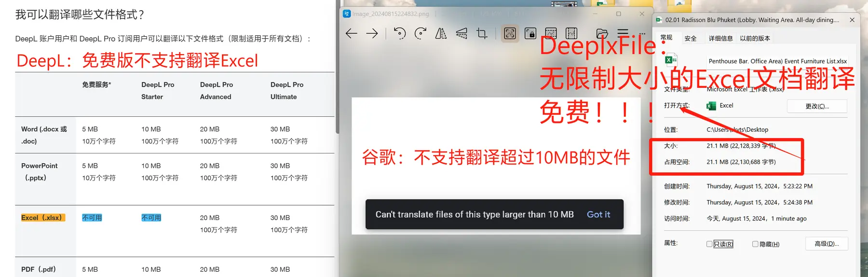Viewport: 868px width, 277px height.
Task: Dismiss the warning with Got it
Action: click(x=598, y=214)
